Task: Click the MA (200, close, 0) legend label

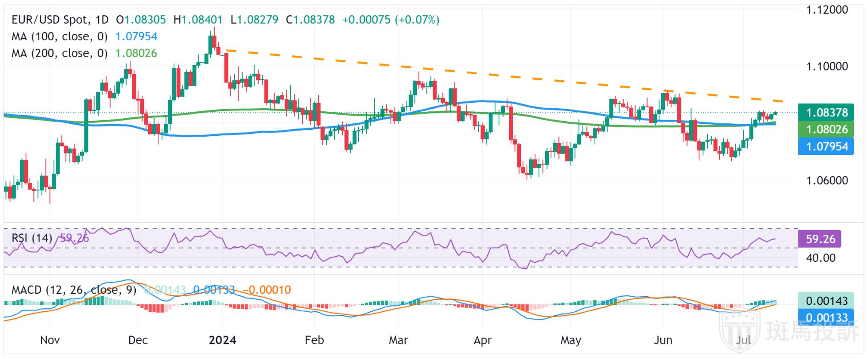Action: pyautogui.click(x=60, y=54)
